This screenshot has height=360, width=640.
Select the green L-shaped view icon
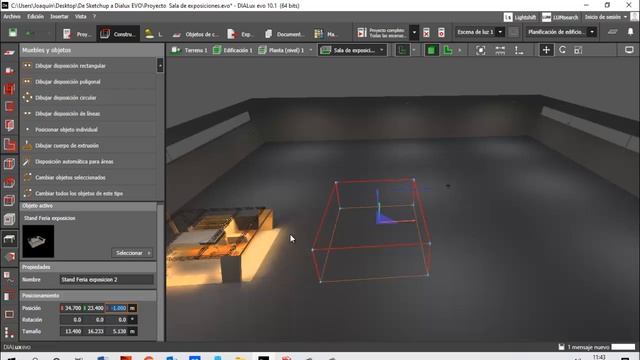(x=448, y=50)
